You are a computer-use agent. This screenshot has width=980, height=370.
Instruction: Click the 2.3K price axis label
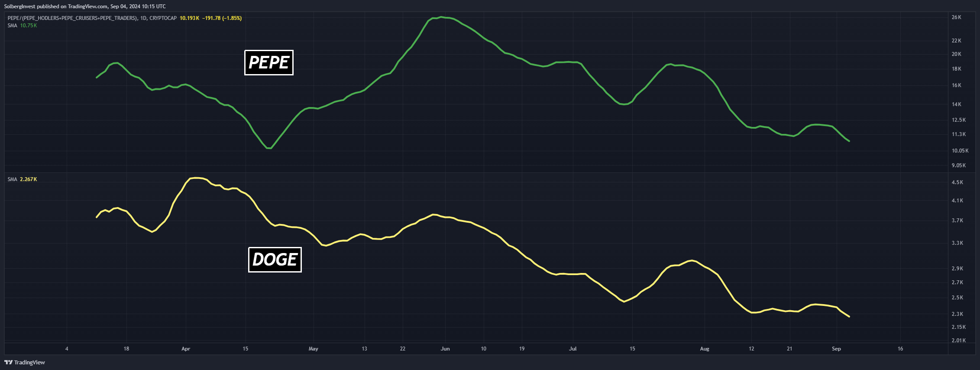pyautogui.click(x=957, y=314)
